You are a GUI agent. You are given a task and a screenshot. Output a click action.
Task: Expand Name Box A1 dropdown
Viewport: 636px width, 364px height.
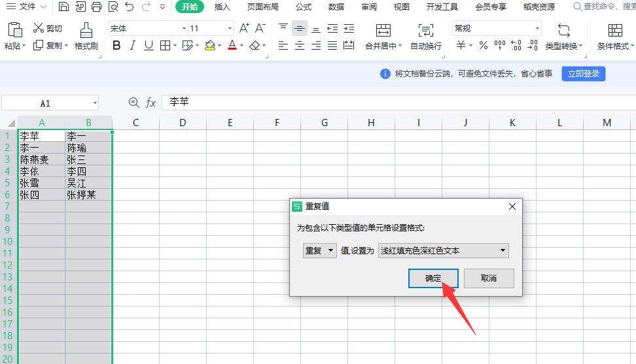point(95,103)
